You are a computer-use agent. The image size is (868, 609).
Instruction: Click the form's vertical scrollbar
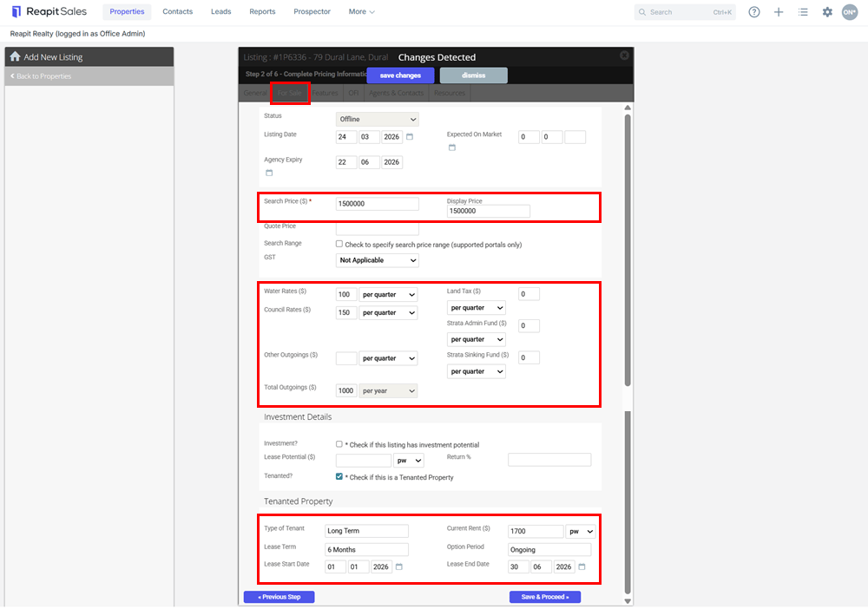[628, 354]
